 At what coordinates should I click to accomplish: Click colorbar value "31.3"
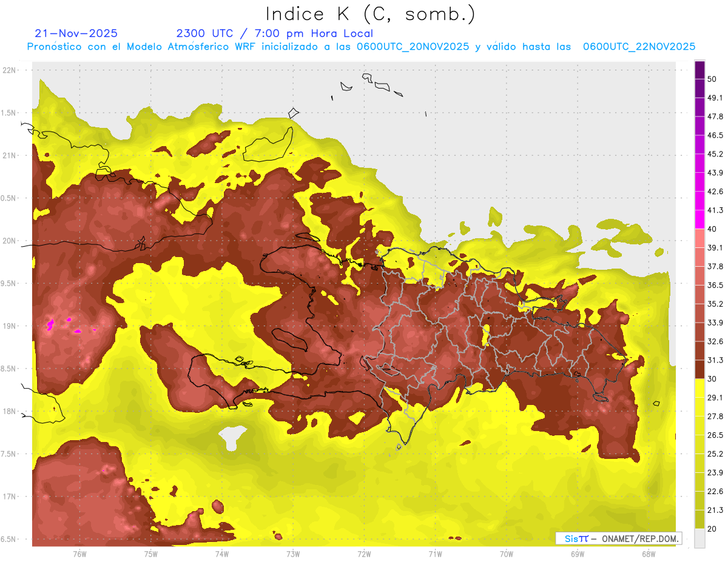click(715, 360)
